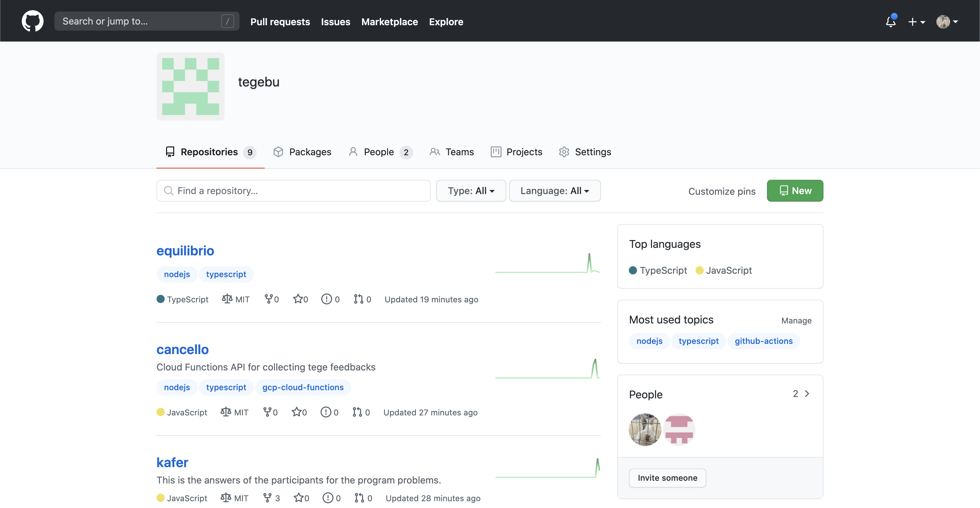Click the green New repository button

coord(795,191)
